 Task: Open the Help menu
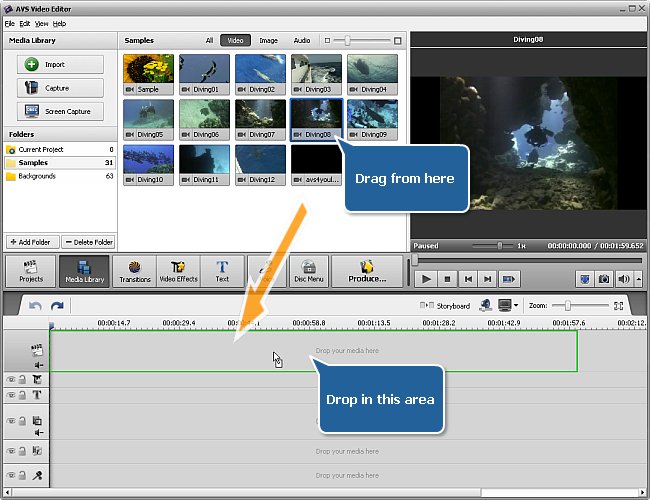(x=59, y=24)
